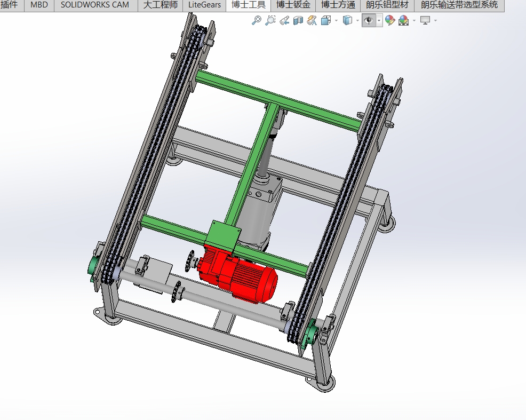Open the 朗乐铝型材 tab
Screen dimensions: 526x420
coord(387,5)
